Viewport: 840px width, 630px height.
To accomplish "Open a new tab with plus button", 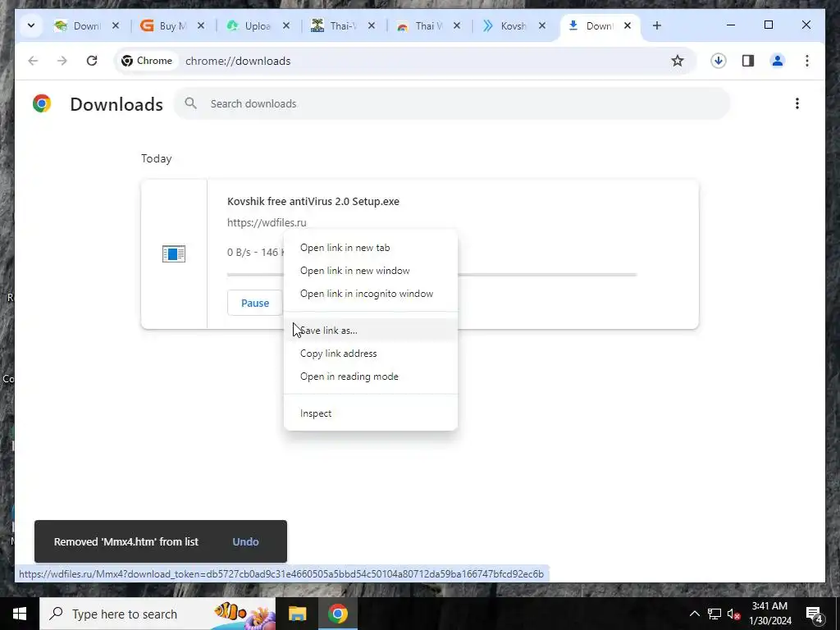I will coord(657,25).
